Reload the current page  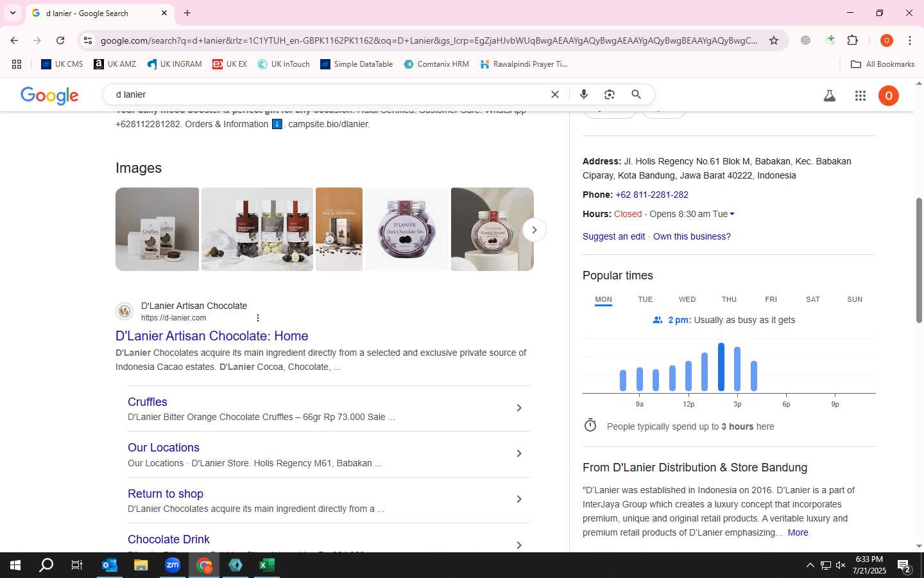point(60,40)
